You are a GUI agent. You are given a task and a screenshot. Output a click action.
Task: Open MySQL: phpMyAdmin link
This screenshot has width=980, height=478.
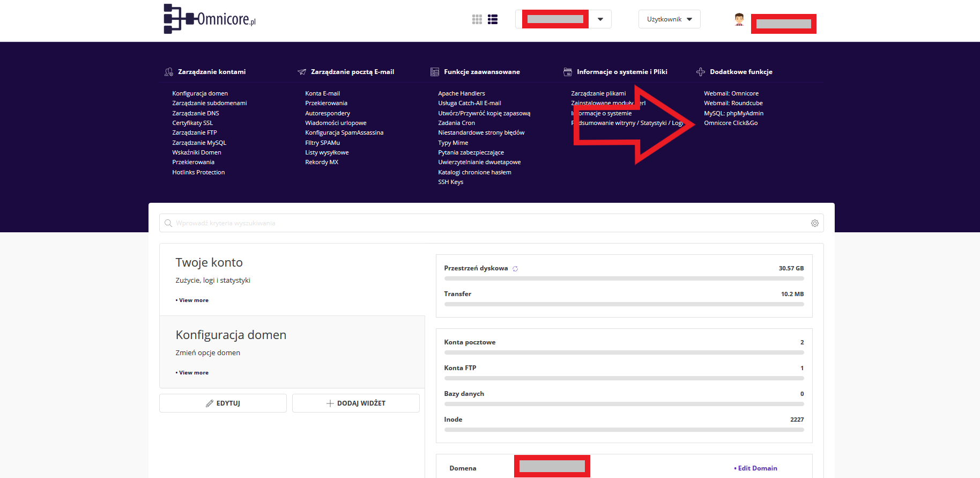point(733,113)
